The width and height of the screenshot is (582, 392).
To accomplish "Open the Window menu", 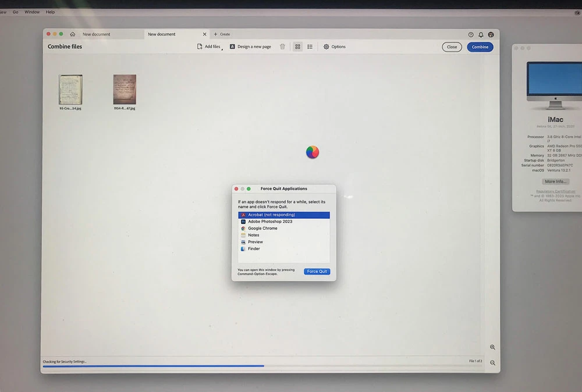I will click(x=32, y=12).
